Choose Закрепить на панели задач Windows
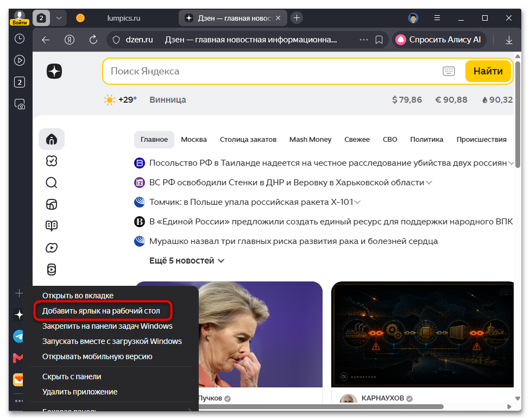The image size is (530, 420). click(107, 326)
